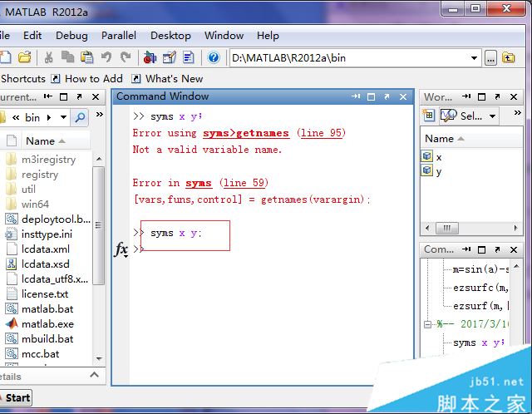Click the new variable icon in Workspace
The width and height of the screenshot is (532, 414).
[429, 116]
